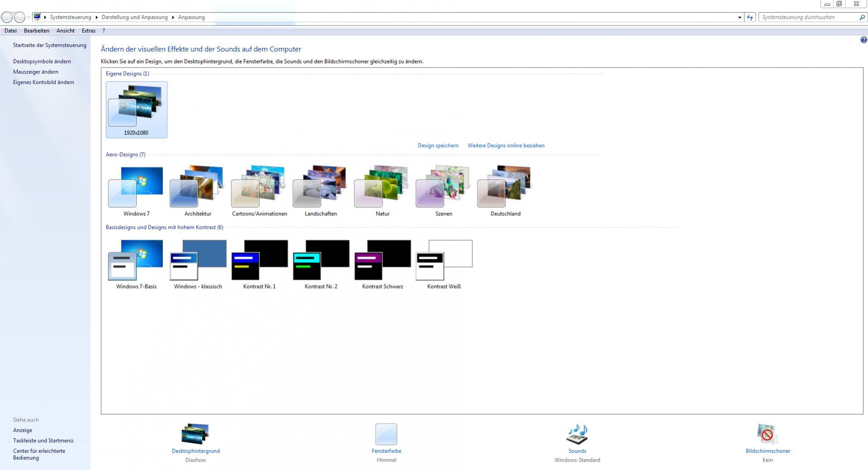Go back with the Back arrow

tap(7, 17)
